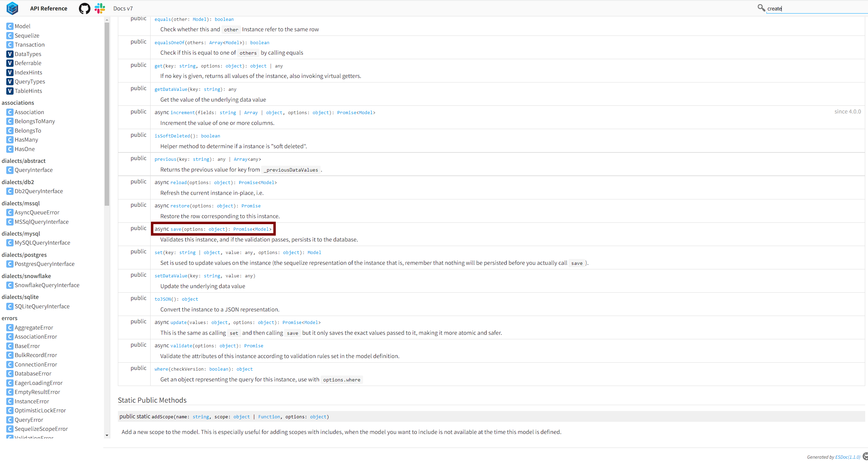This screenshot has width=868, height=466.
Task: Click the variable icon beside Deferrable
Action: (x=10, y=63)
